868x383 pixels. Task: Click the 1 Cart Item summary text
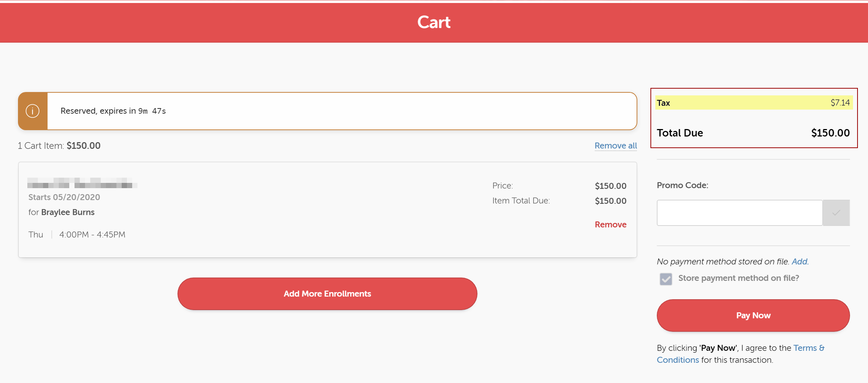pos(59,145)
